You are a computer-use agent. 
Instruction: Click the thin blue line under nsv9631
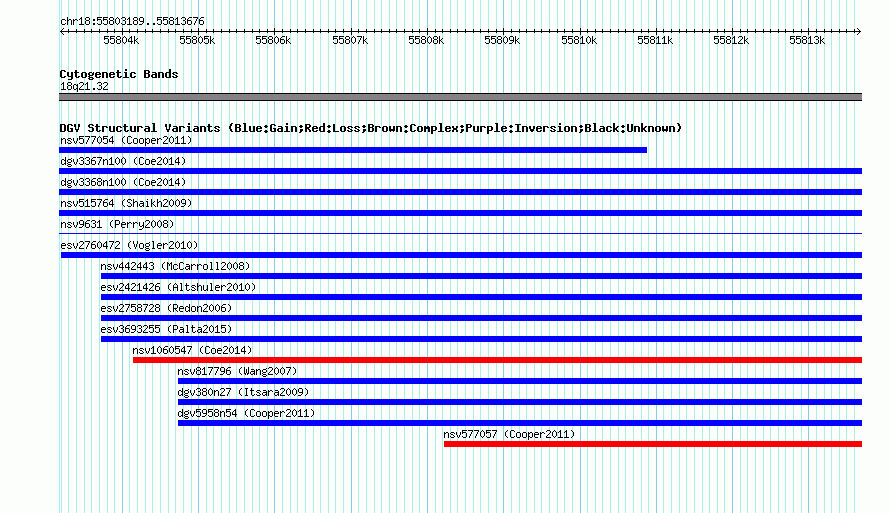tap(460, 234)
